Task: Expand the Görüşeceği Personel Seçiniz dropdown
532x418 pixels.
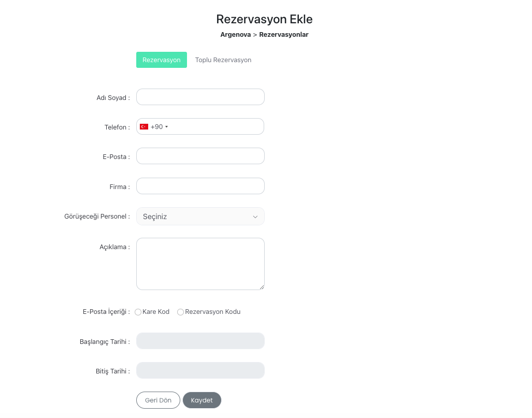Action: 200,217
